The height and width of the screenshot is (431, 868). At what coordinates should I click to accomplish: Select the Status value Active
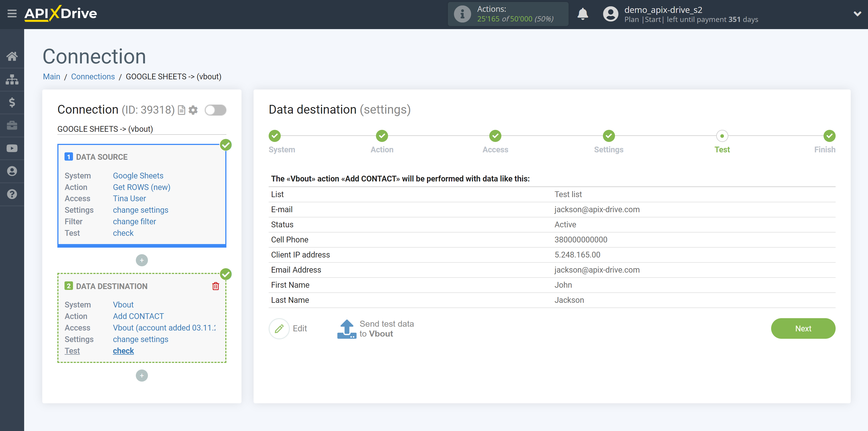point(565,225)
